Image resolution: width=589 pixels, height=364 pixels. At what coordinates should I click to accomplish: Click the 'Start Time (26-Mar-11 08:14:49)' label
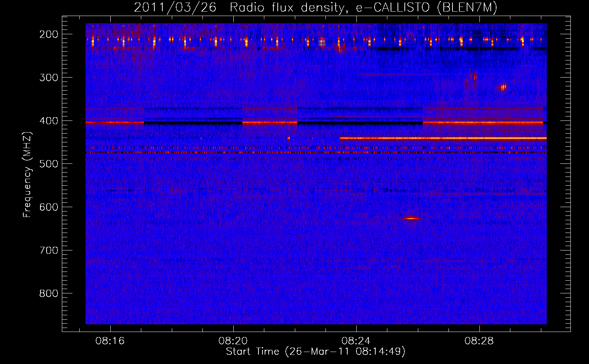pyautogui.click(x=316, y=352)
